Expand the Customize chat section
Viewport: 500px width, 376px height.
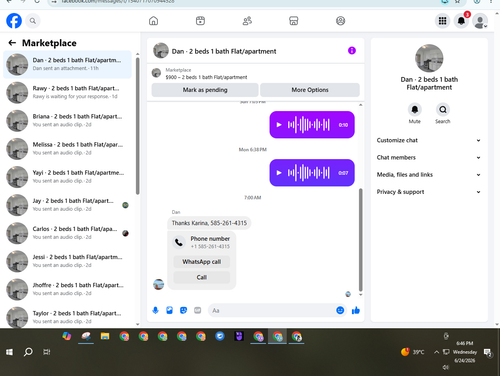(x=429, y=140)
